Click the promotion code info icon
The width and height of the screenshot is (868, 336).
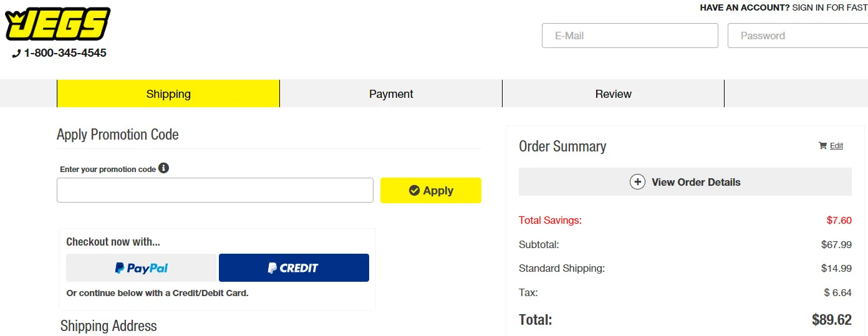[163, 168]
